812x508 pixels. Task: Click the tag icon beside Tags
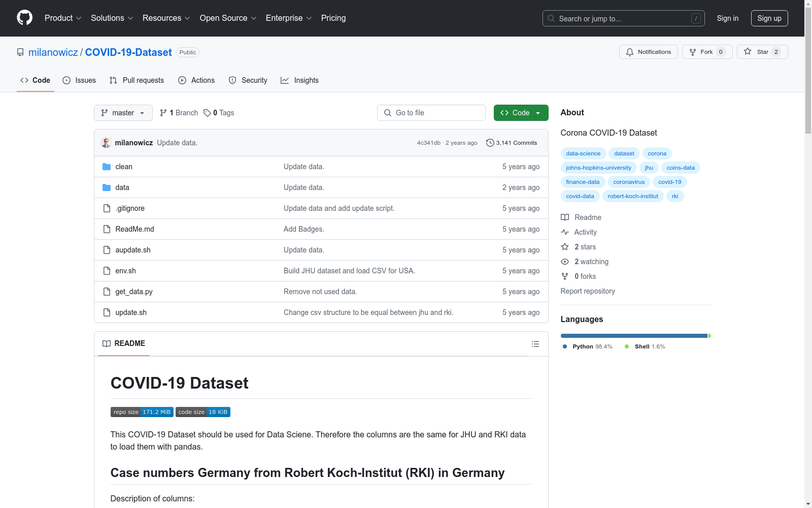(x=207, y=113)
